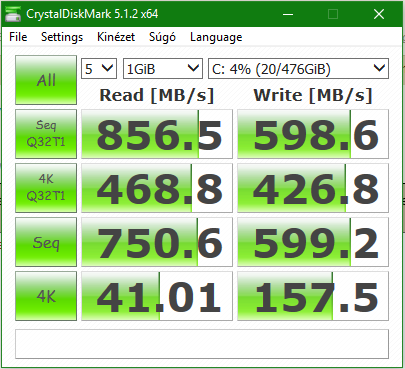Close the CrystalDiskMark window
Screen dimensions: 405x369
point(379,14)
